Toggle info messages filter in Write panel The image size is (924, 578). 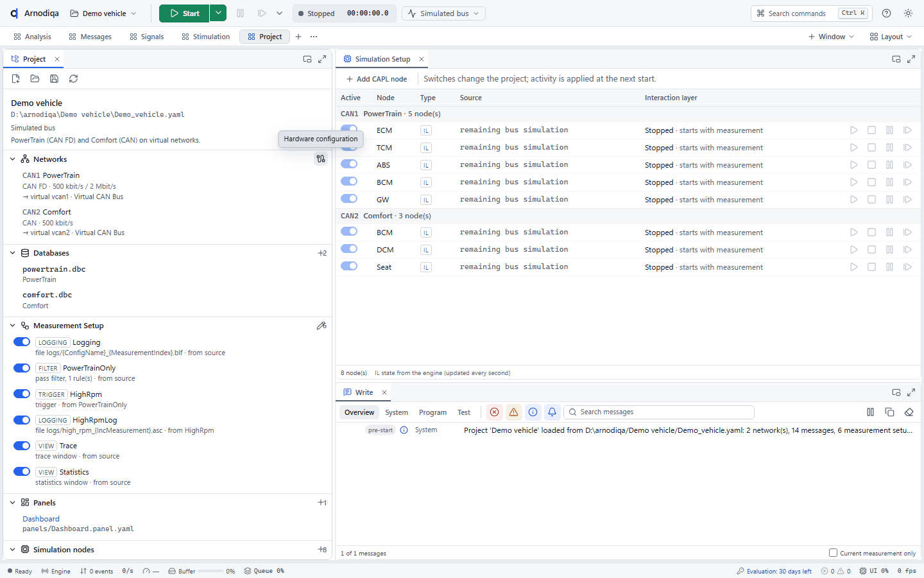coord(533,412)
